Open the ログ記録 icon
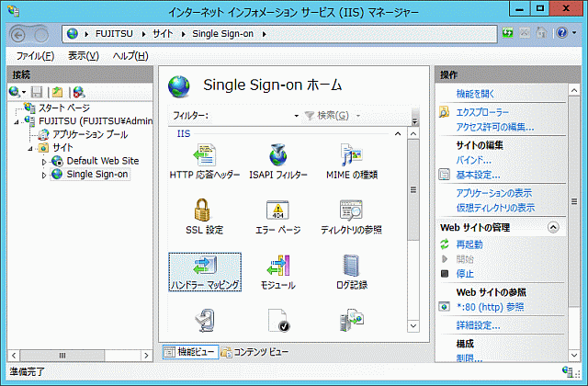588x386 pixels. [351, 267]
